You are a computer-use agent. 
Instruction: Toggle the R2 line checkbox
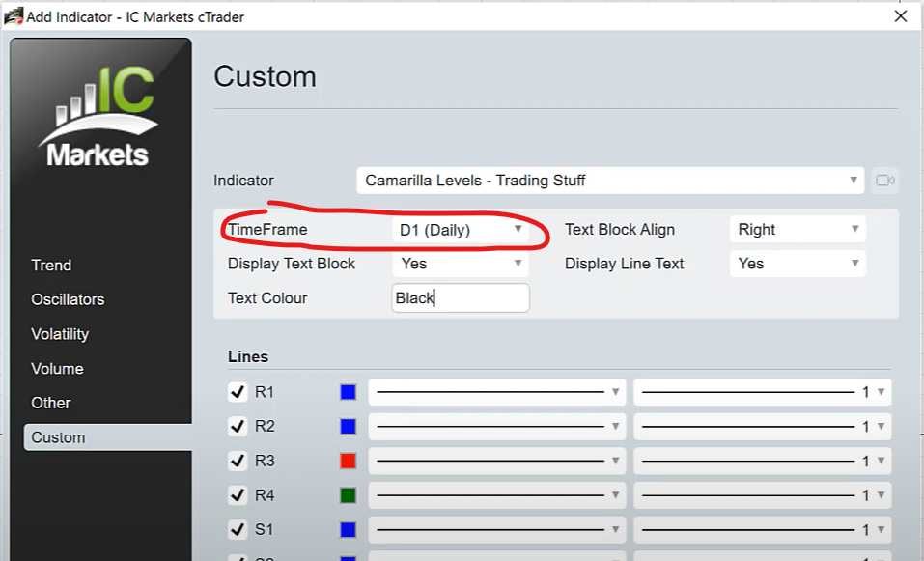[x=238, y=426]
